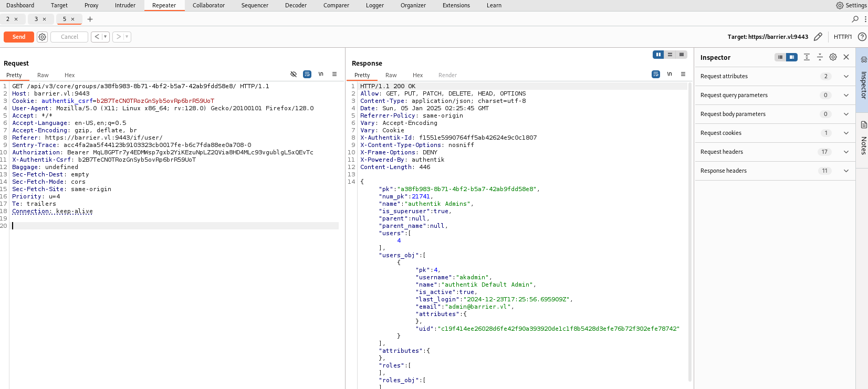Switch to side-by-side request/response layout
Viewport: 868px width, 389px height.
pyautogui.click(x=658, y=55)
